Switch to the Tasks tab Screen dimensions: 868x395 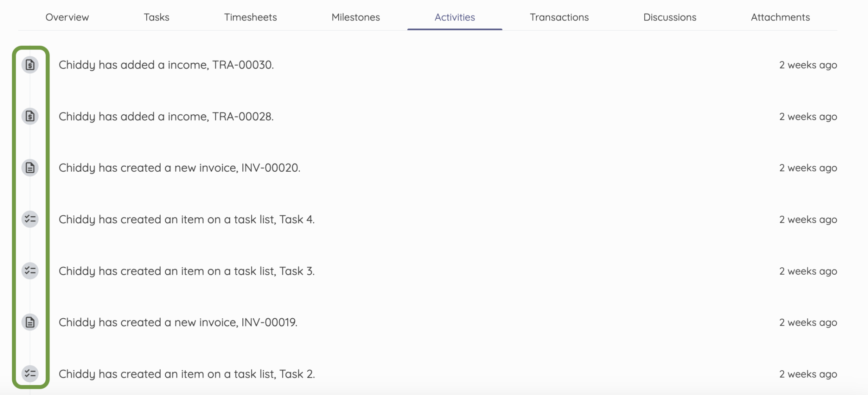pyautogui.click(x=156, y=17)
